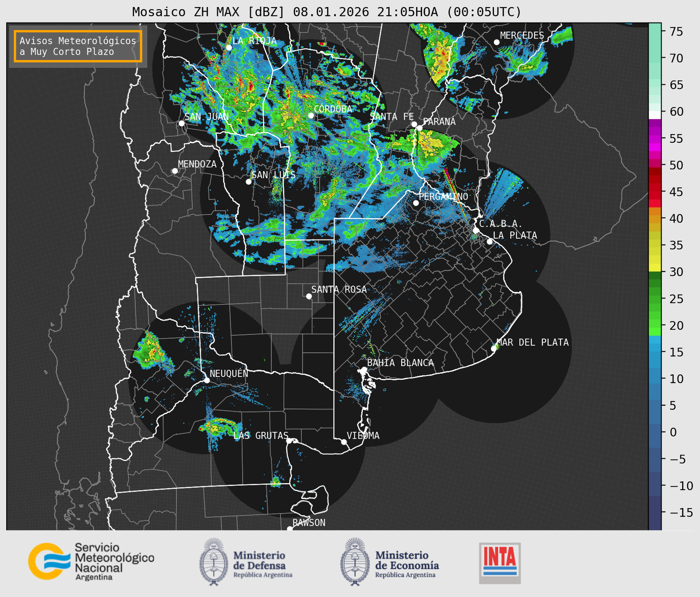The width and height of the screenshot is (700, 597).
Task: Click the Mercedes city marker dot
Action: coord(497,42)
